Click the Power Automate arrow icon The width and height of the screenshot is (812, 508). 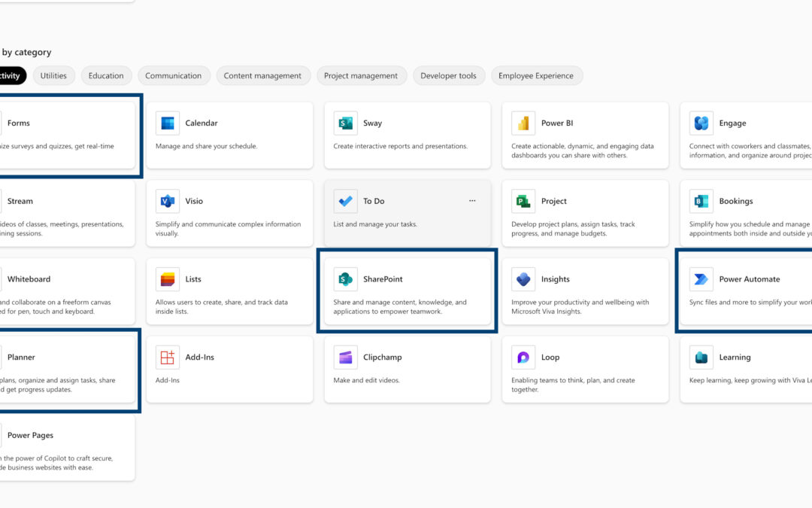[701, 279]
